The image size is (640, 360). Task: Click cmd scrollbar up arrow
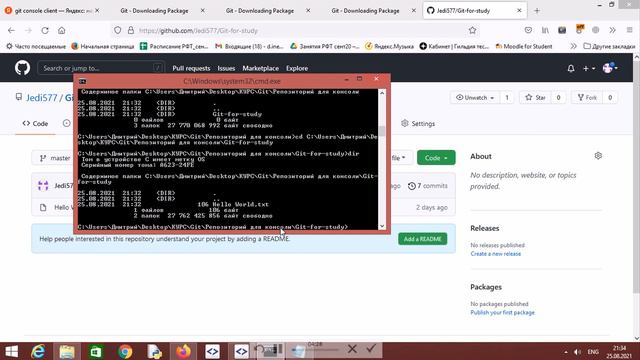(382, 93)
